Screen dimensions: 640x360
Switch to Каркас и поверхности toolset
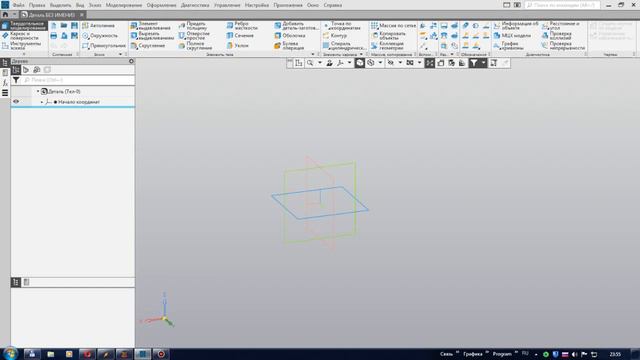(21, 36)
